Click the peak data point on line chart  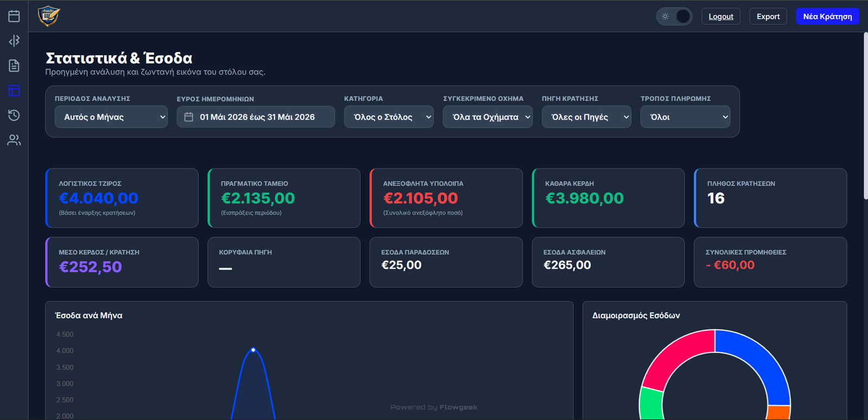tap(253, 350)
